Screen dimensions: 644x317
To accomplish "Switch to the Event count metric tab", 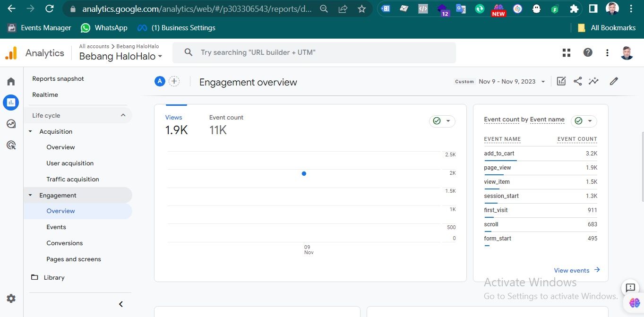I will click(x=226, y=125).
